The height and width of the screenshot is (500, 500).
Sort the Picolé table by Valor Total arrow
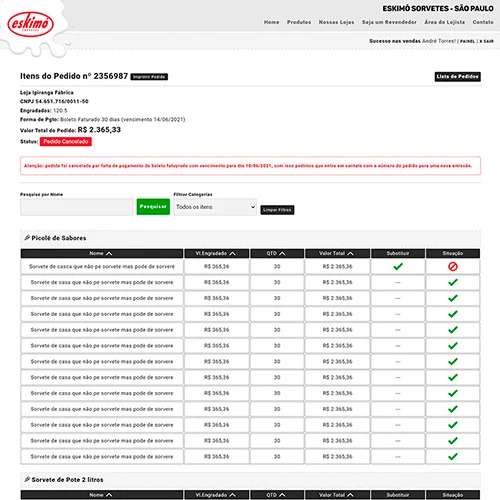pyautogui.click(x=350, y=254)
